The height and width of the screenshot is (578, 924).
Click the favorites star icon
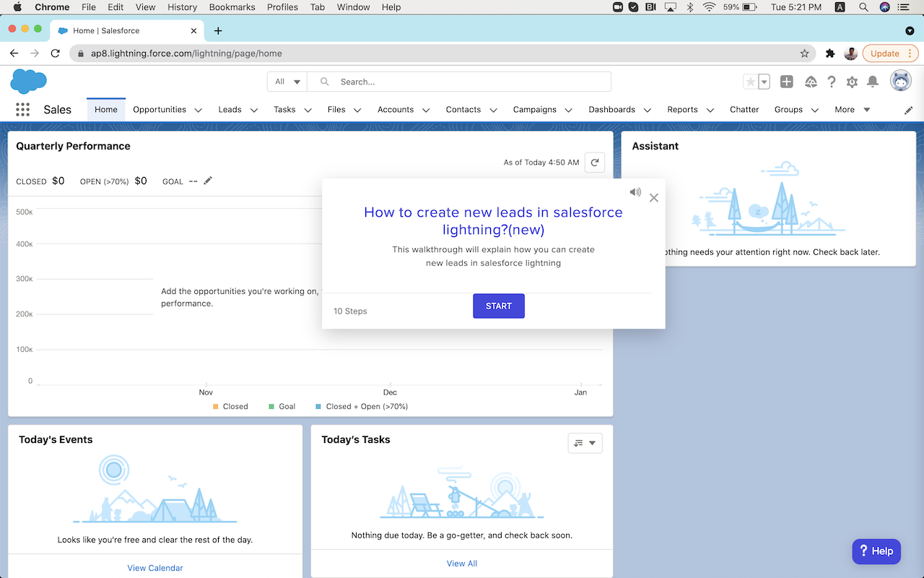pyautogui.click(x=750, y=82)
